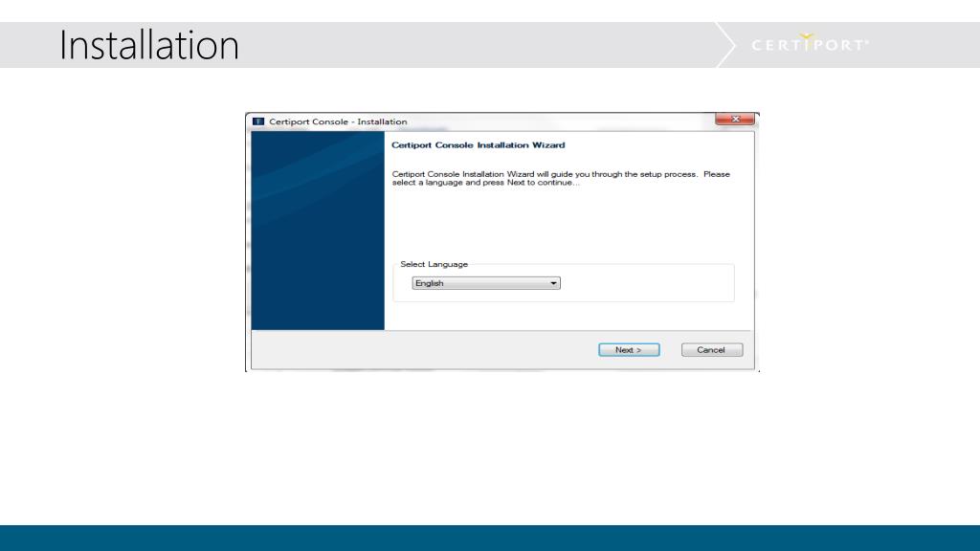This screenshot has height=551, width=980.
Task: Click the 'Certiport Console - Installation' window title
Action: [x=338, y=121]
